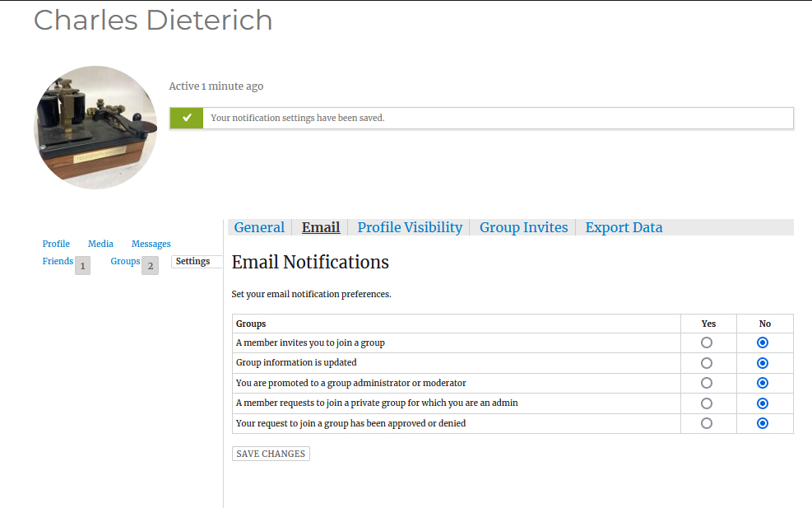Open the Friends link in sidebar
812x508 pixels.
pos(58,261)
